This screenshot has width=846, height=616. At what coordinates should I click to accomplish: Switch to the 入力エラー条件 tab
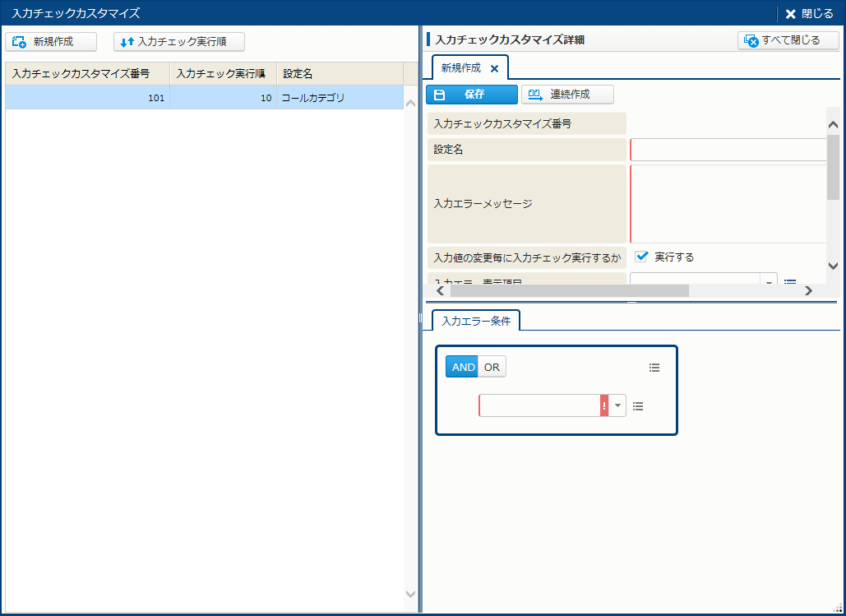476,321
